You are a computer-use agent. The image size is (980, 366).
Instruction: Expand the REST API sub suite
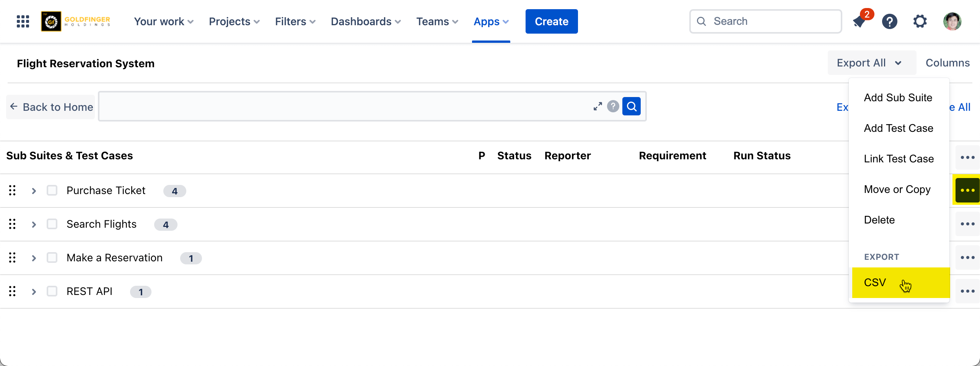(34, 292)
